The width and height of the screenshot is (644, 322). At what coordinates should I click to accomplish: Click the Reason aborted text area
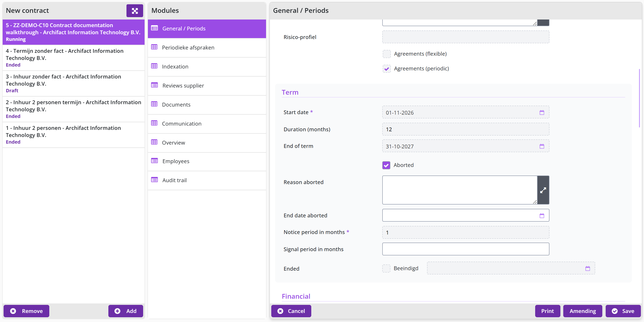point(459,190)
